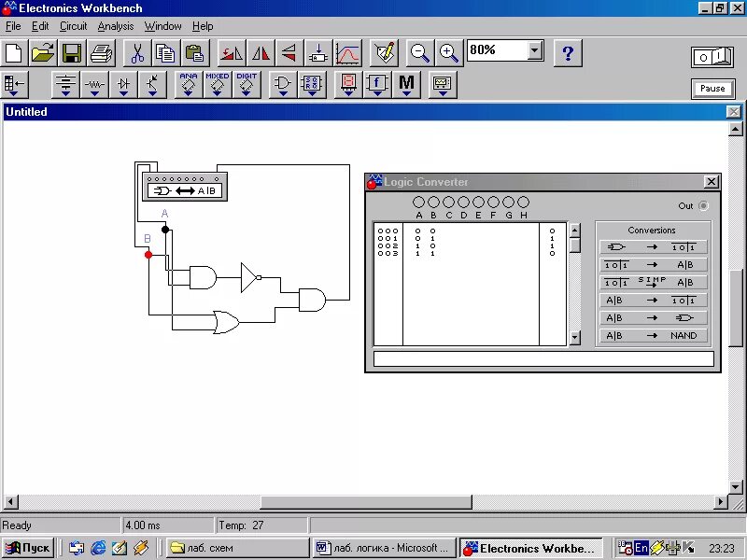Flip component vertically icon
Screen dimensions: 747x560
[x=289, y=52]
